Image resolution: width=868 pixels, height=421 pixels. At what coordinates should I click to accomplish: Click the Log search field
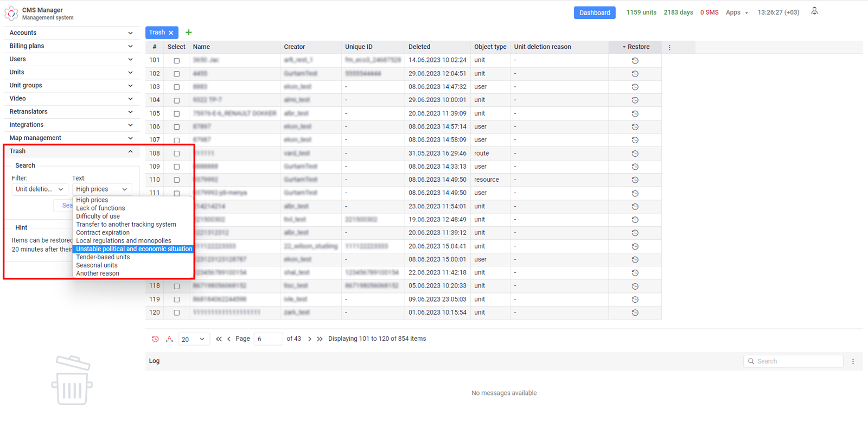tap(793, 361)
